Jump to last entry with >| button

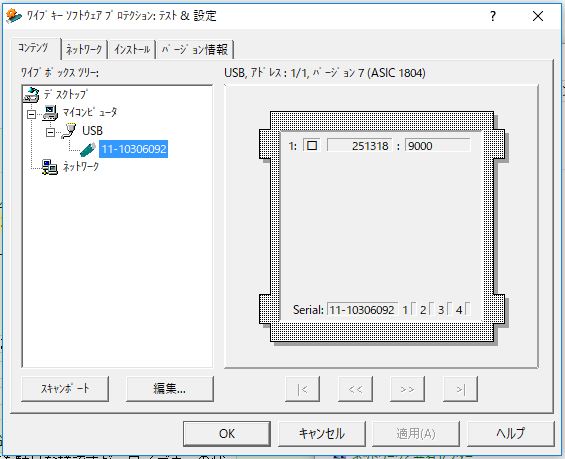pyautogui.click(x=461, y=389)
